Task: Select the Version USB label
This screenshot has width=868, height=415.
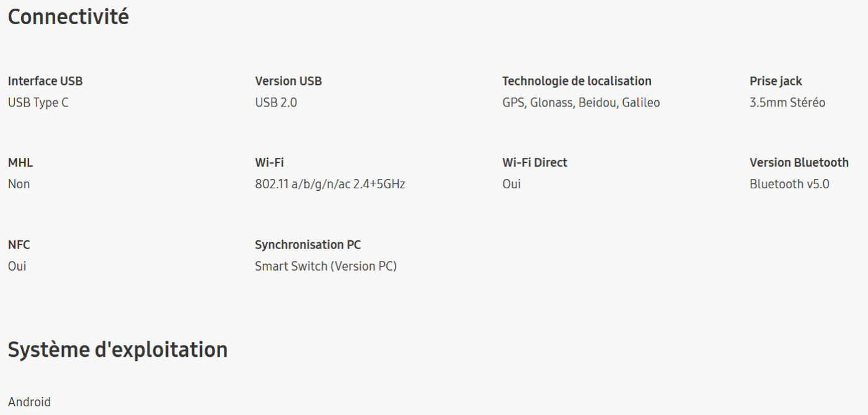Action: coord(288,81)
